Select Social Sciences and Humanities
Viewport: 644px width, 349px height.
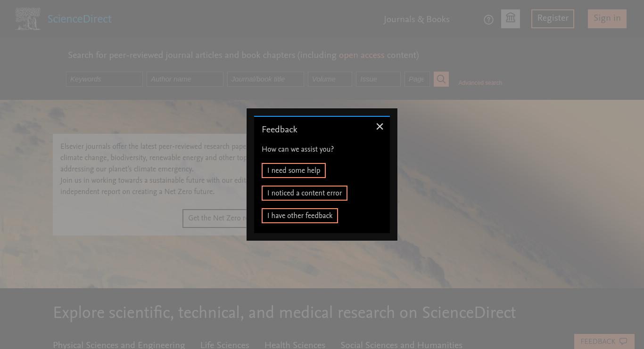click(x=401, y=345)
